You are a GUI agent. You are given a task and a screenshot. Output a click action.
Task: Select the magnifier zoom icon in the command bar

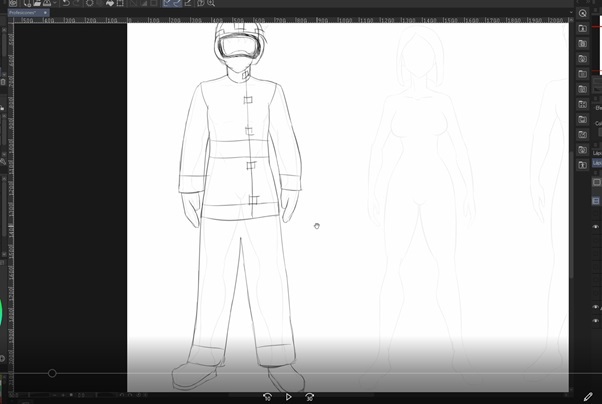[x=211, y=3]
